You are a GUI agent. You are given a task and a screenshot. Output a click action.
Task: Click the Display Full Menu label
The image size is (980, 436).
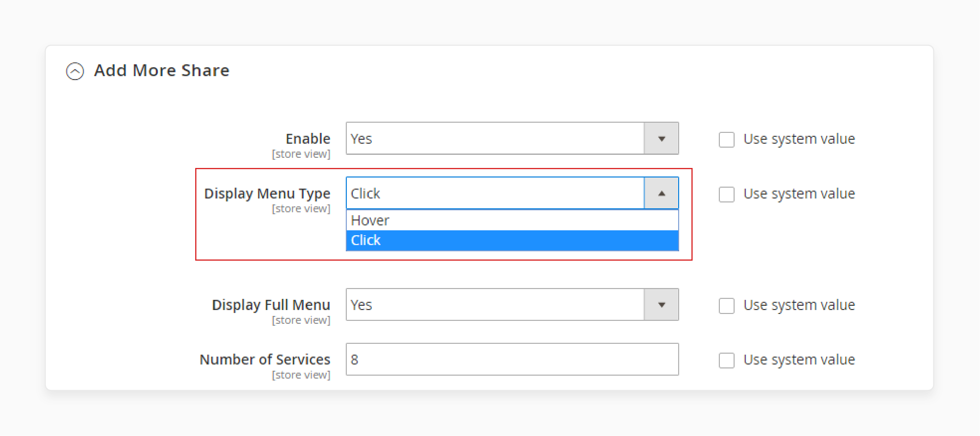point(271,304)
